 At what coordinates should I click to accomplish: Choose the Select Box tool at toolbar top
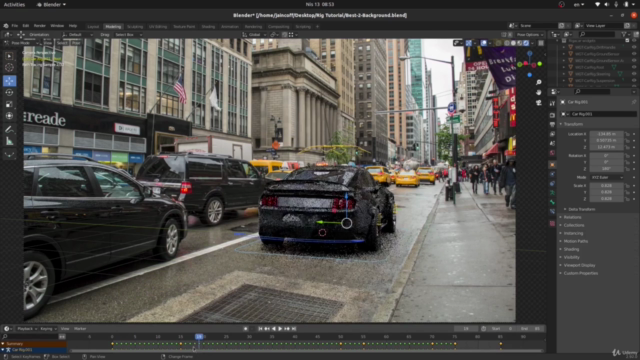[x=9, y=56]
